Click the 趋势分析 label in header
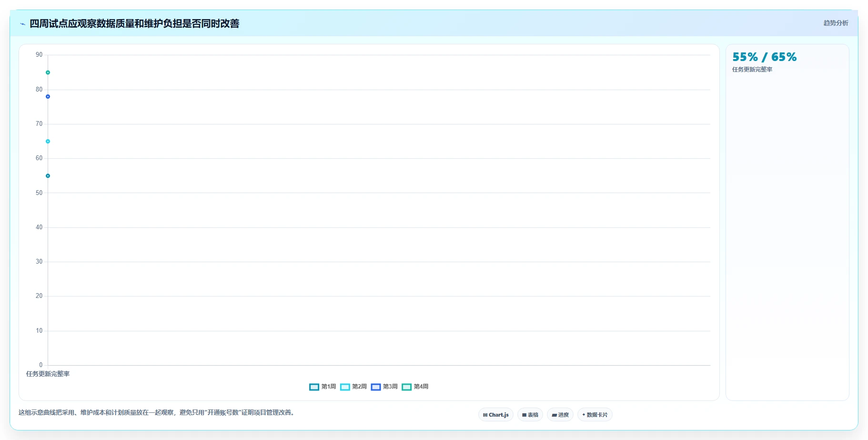The width and height of the screenshot is (868, 440). [x=836, y=23]
